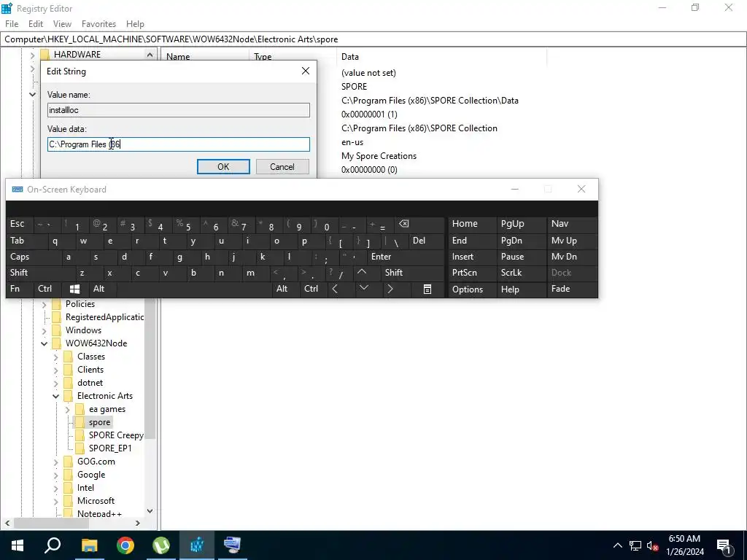Screen dimensions: 747x560
Task: Click Cancel in Edit String dialog
Action: [282, 167]
